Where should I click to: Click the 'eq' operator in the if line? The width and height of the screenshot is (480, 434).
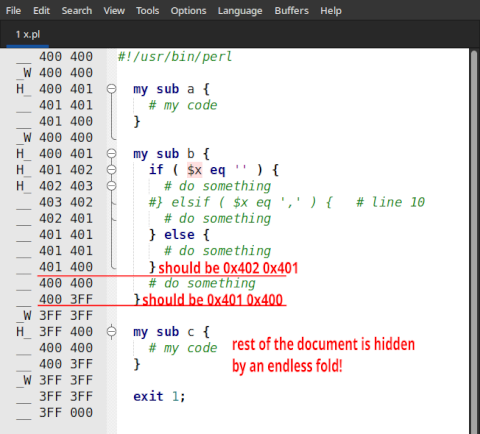pyautogui.click(x=218, y=170)
